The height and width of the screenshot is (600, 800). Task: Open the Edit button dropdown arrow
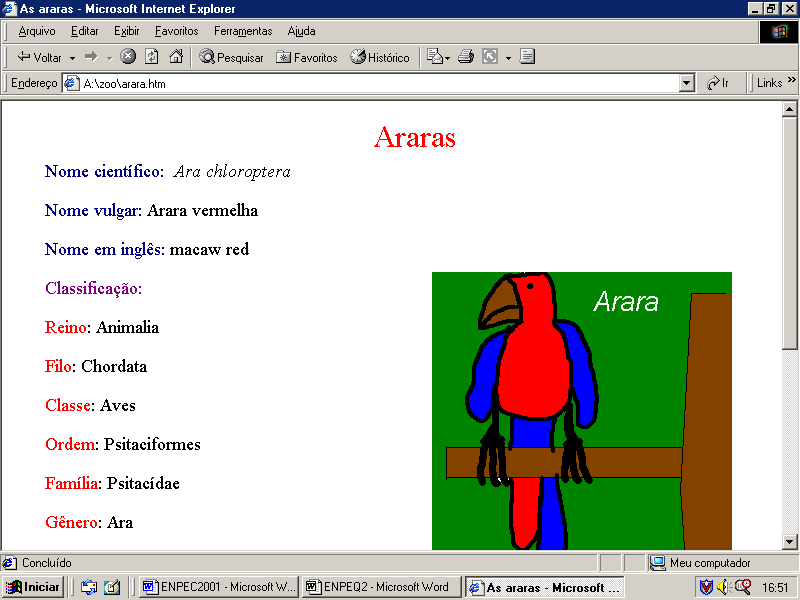pyautogui.click(x=508, y=58)
